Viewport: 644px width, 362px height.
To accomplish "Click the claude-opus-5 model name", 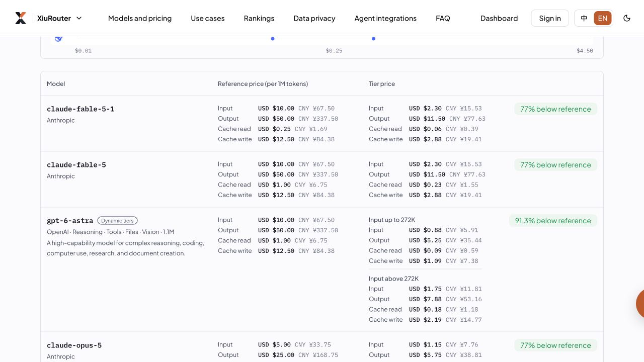I will (74, 345).
